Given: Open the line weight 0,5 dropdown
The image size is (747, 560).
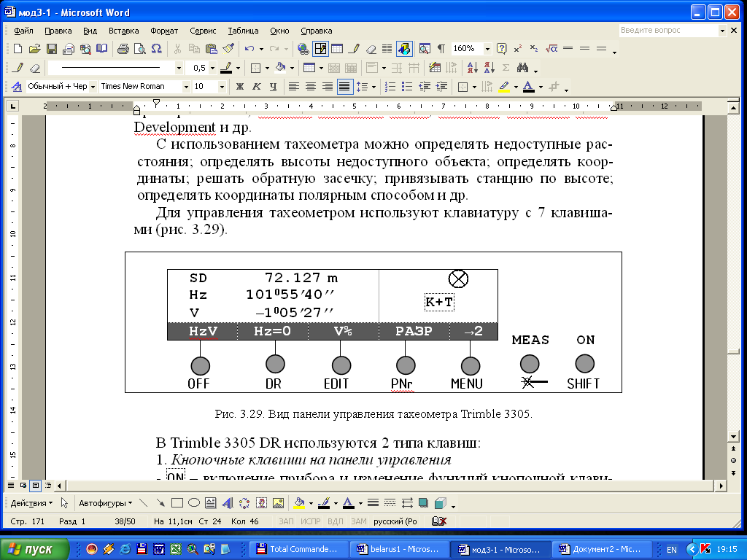Looking at the screenshot, I should [212, 68].
